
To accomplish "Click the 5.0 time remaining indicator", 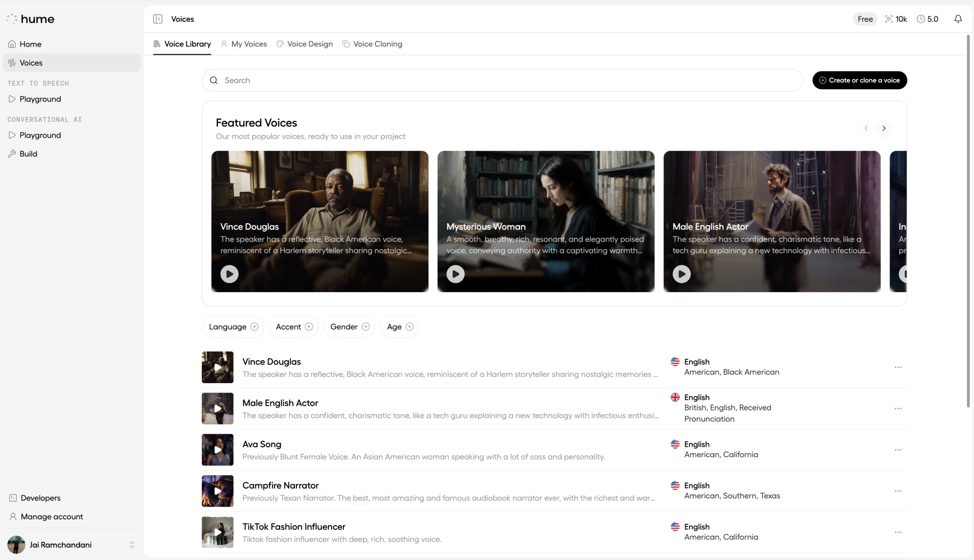I will pos(927,19).
